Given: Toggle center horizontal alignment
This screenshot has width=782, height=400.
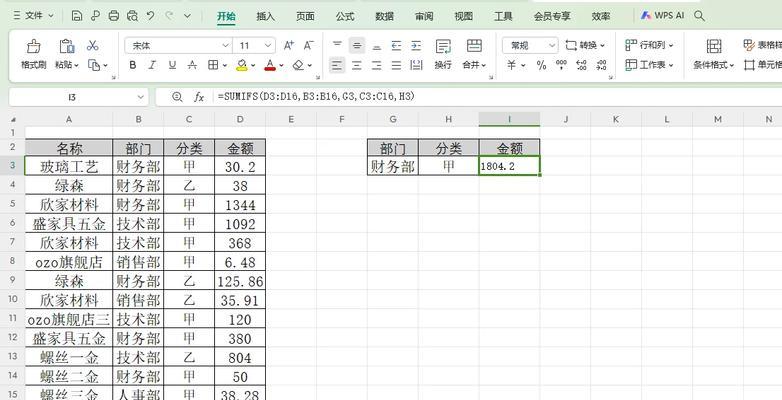Looking at the screenshot, I should tap(357, 65).
